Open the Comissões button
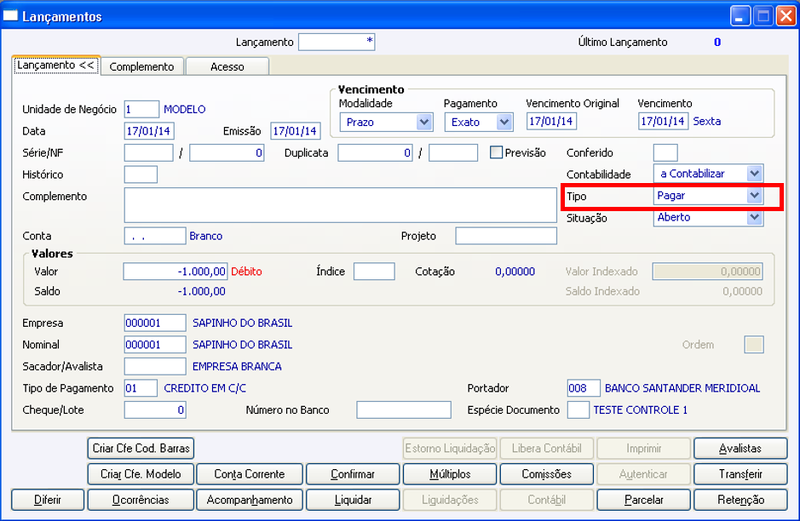 546,474
